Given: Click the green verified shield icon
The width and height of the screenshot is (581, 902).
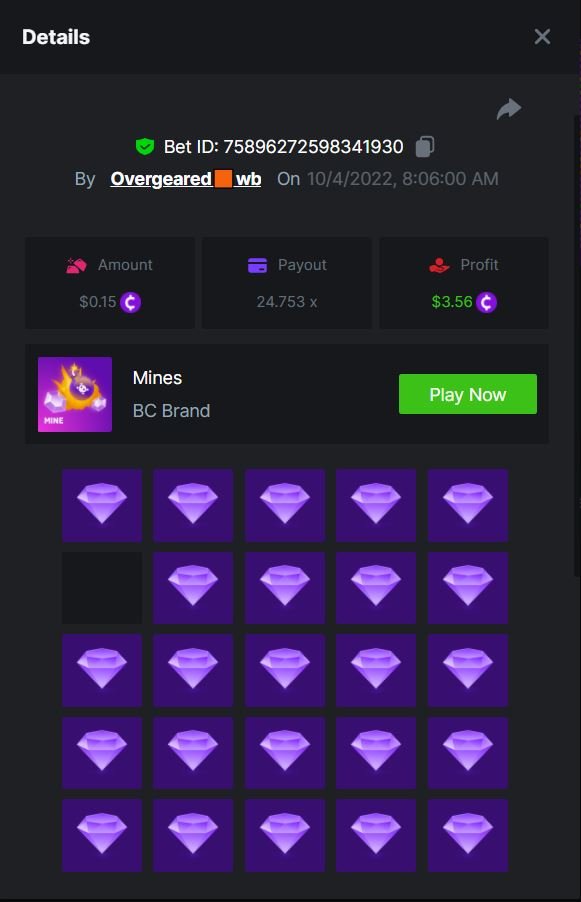Looking at the screenshot, I should click(145, 147).
